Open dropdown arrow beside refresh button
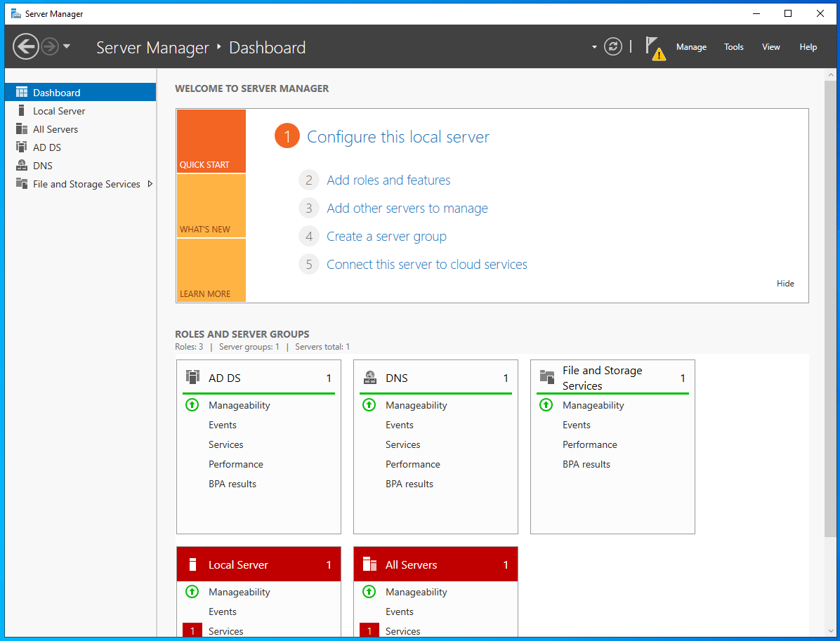 [x=594, y=47]
